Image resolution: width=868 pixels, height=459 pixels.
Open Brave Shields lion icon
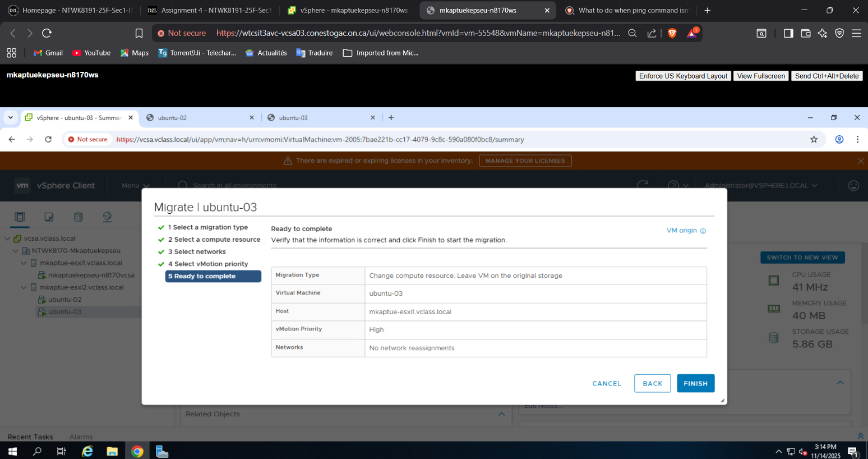(672, 33)
